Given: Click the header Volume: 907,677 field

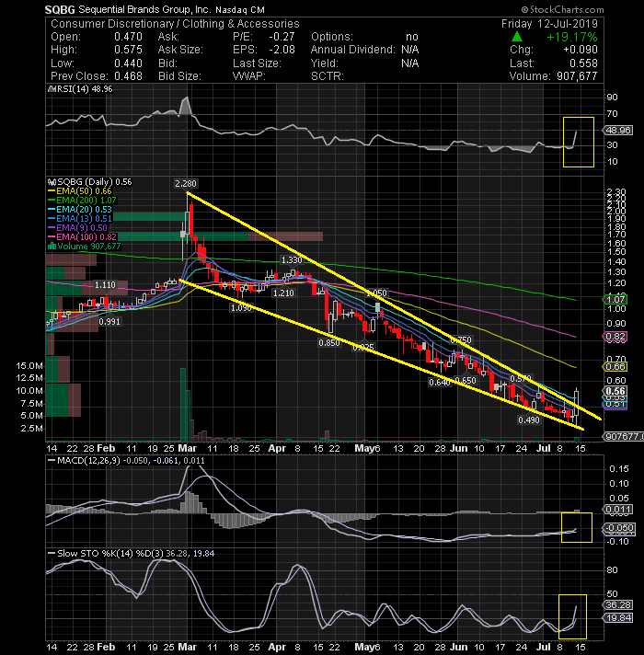Looking at the screenshot, I should click(x=553, y=76).
